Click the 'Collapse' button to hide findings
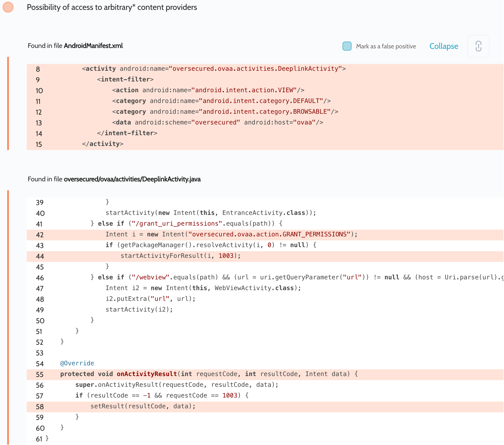The image size is (504, 445). coord(443,46)
